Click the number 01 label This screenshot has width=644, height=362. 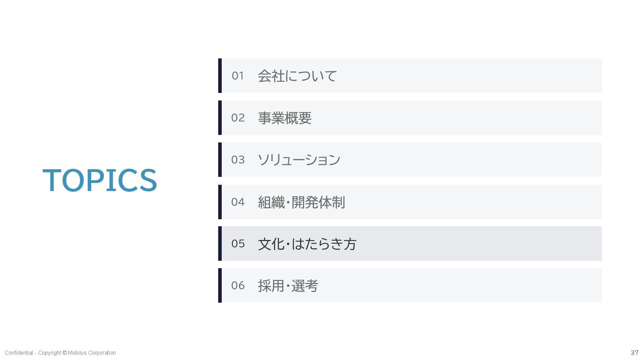click(x=238, y=76)
